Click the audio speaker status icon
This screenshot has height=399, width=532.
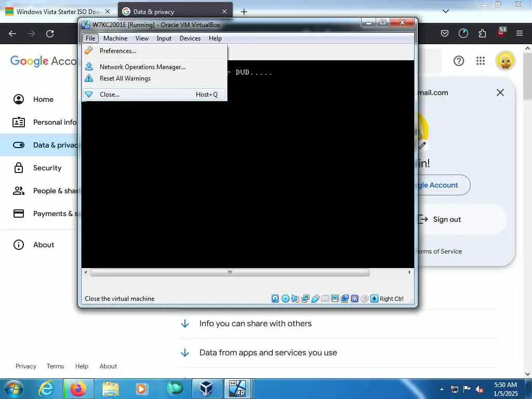click(295, 299)
